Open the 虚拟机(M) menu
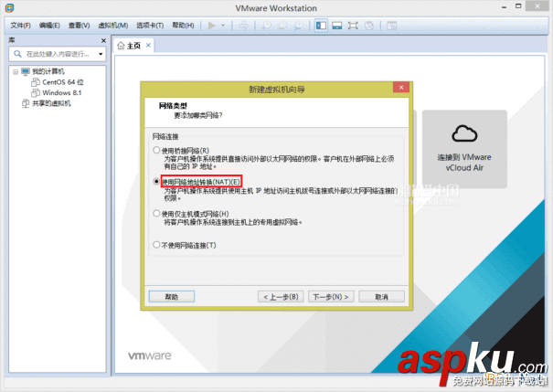The height and width of the screenshot is (392, 553). coord(112,26)
